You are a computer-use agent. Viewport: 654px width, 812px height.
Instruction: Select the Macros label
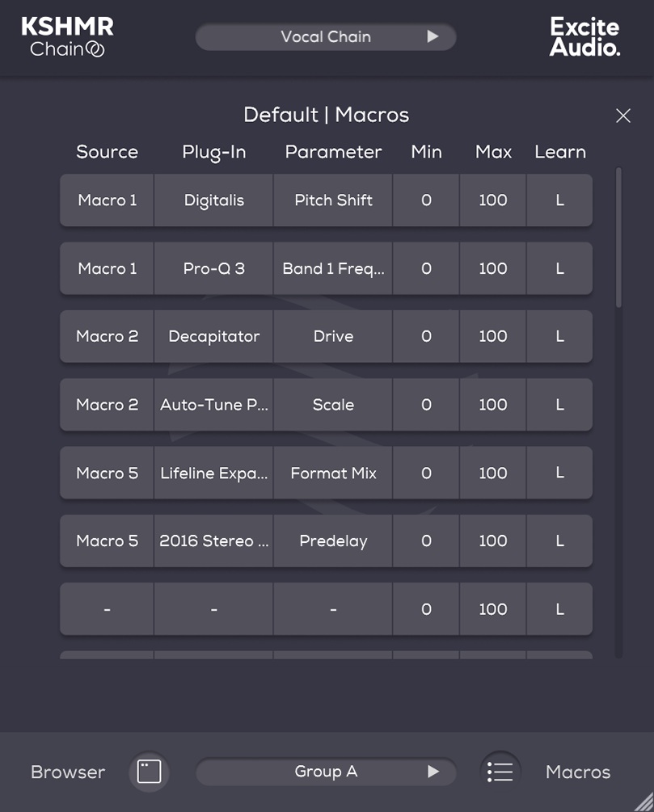coord(577,772)
